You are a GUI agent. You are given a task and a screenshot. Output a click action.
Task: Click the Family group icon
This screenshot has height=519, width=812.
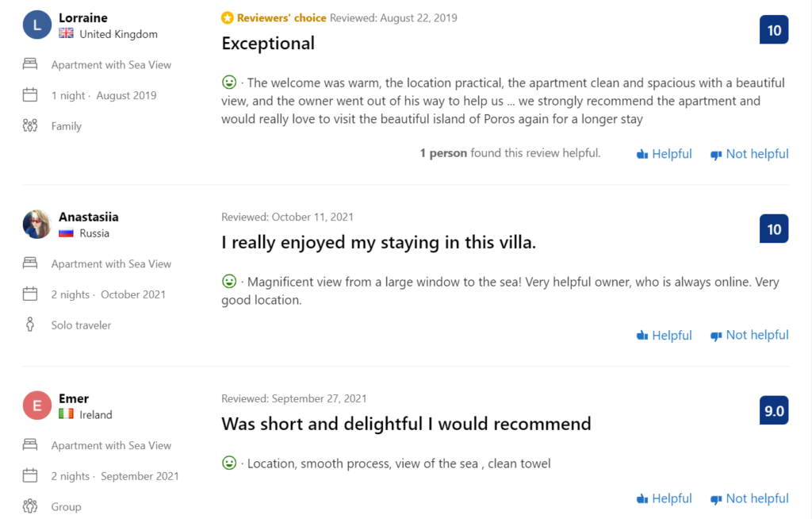[30, 125]
